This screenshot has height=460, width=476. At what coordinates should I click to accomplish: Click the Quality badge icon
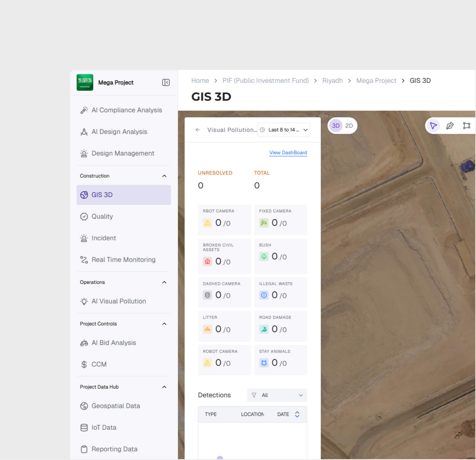coord(84,216)
